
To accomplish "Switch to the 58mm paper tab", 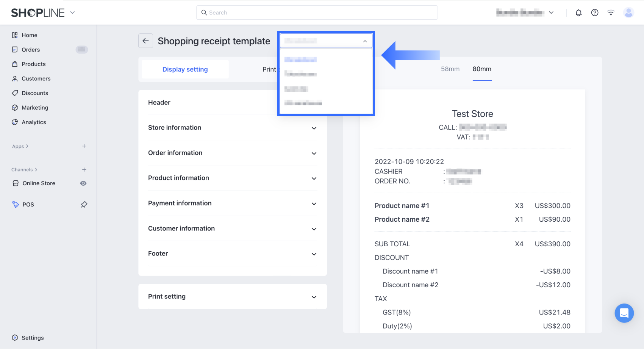I will (450, 69).
